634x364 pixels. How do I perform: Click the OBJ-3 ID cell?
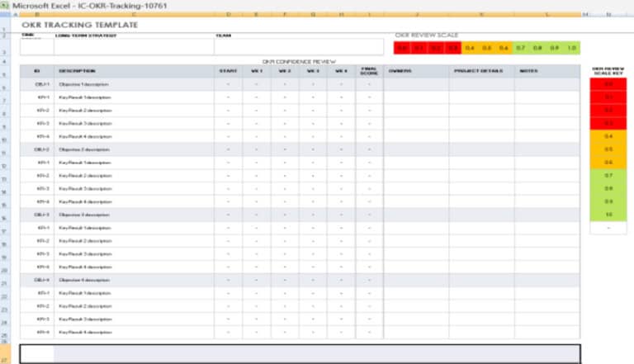pos(37,215)
